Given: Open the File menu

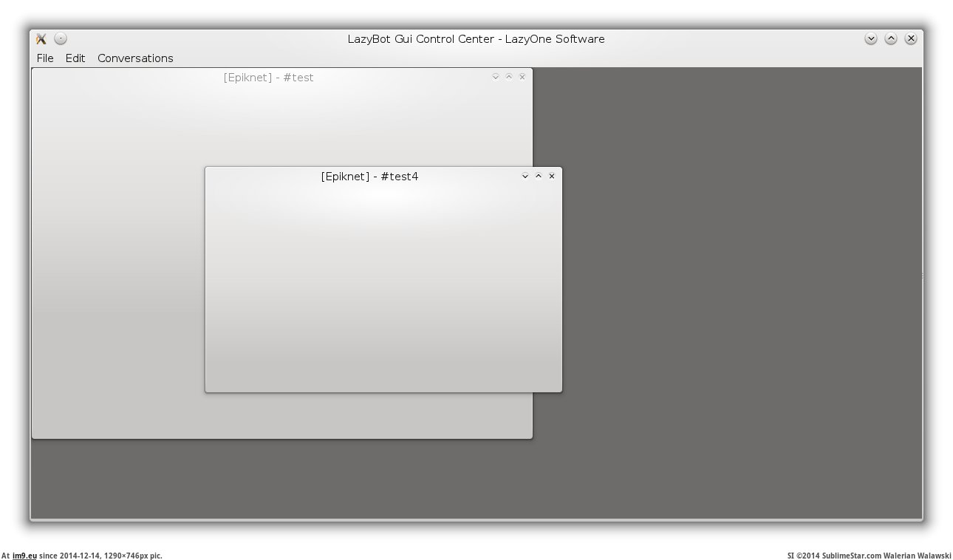Looking at the screenshot, I should [45, 58].
